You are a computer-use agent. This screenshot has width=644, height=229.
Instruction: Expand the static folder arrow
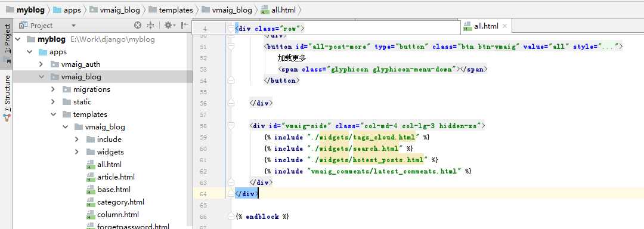53,102
